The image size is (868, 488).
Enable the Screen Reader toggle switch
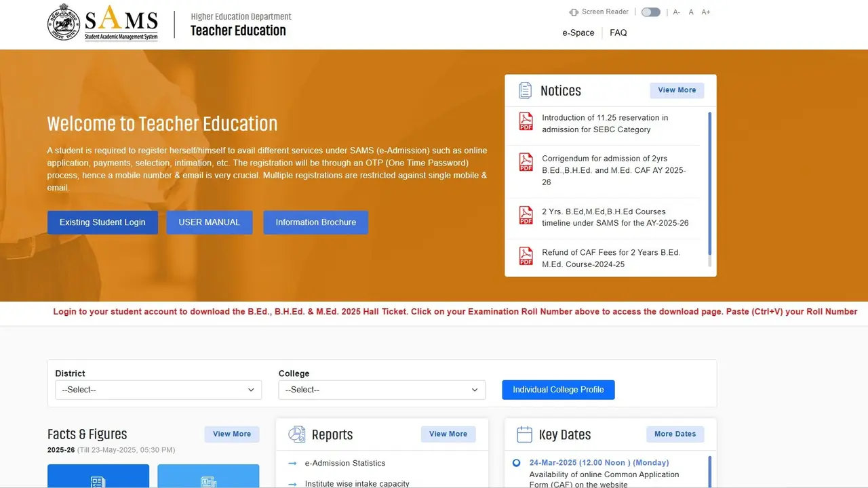click(x=650, y=12)
